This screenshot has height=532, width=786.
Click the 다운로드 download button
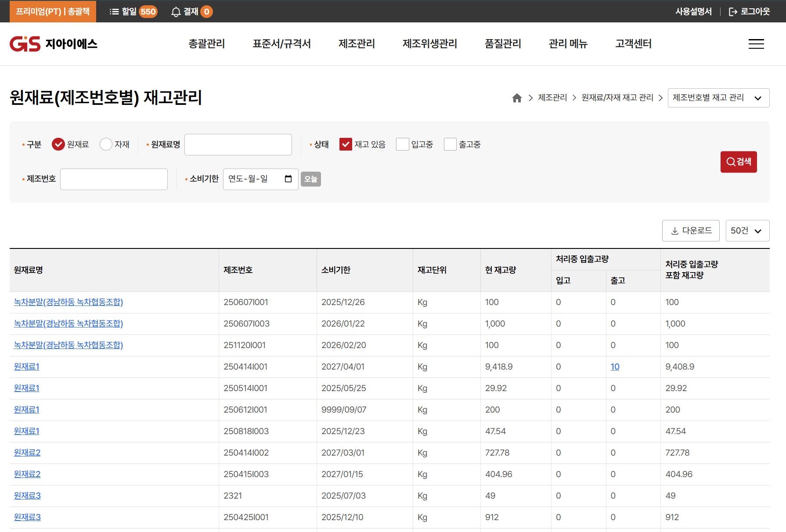tap(690, 231)
